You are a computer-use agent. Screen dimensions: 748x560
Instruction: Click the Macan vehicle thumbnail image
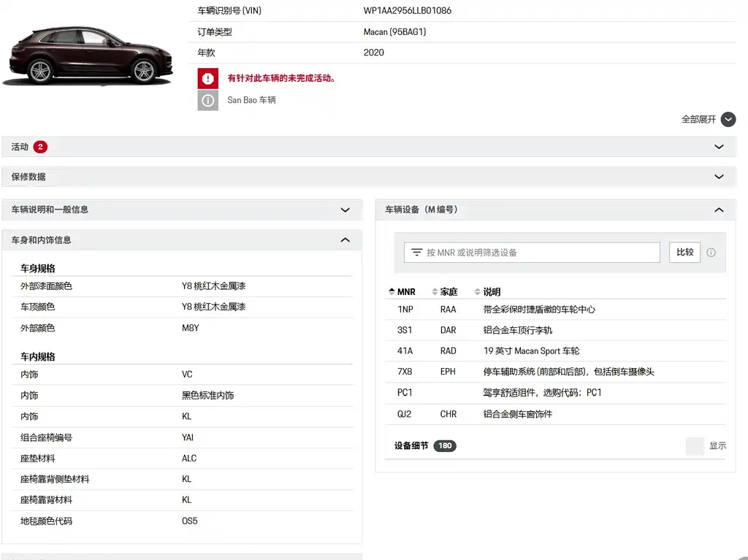point(88,55)
